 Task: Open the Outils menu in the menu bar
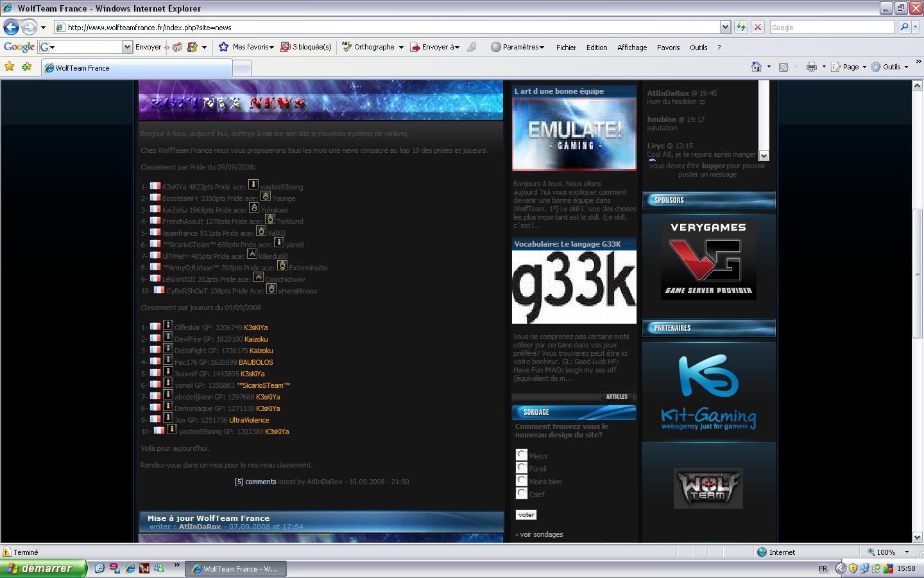tap(699, 48)
